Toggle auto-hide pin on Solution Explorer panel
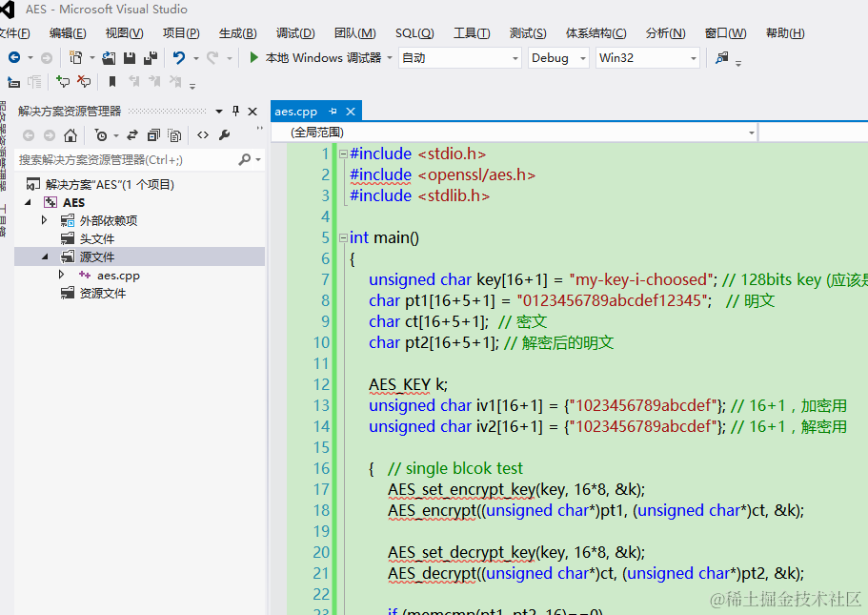The image size is (868, 615). (236, 111)
